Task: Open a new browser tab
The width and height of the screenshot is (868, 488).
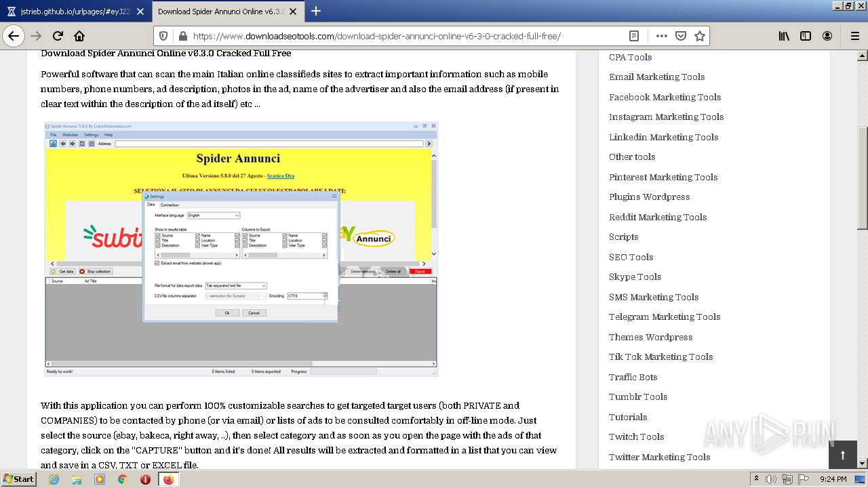Action: tap(316, 11)
